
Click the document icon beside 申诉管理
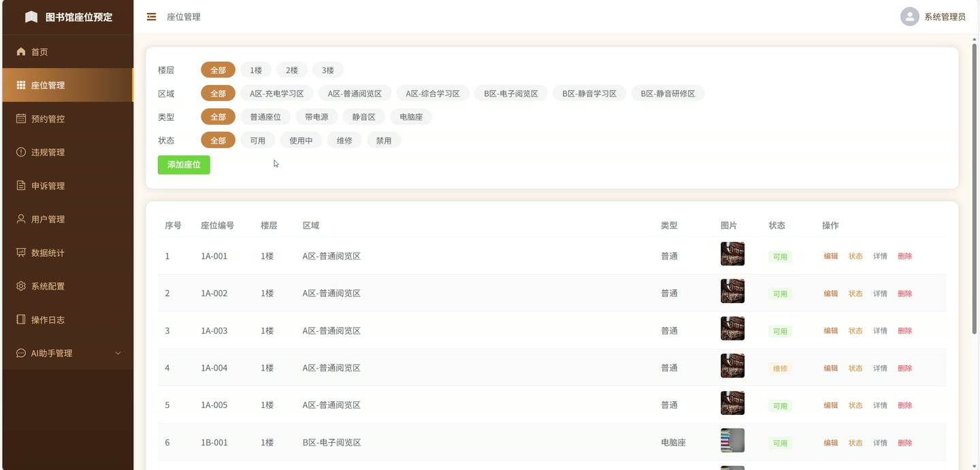21,185
